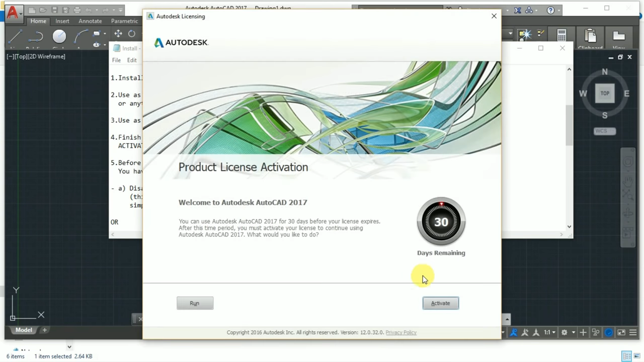Click the Open file icon in Quick Access
This screenshot has height=362, width=644.
43,10
